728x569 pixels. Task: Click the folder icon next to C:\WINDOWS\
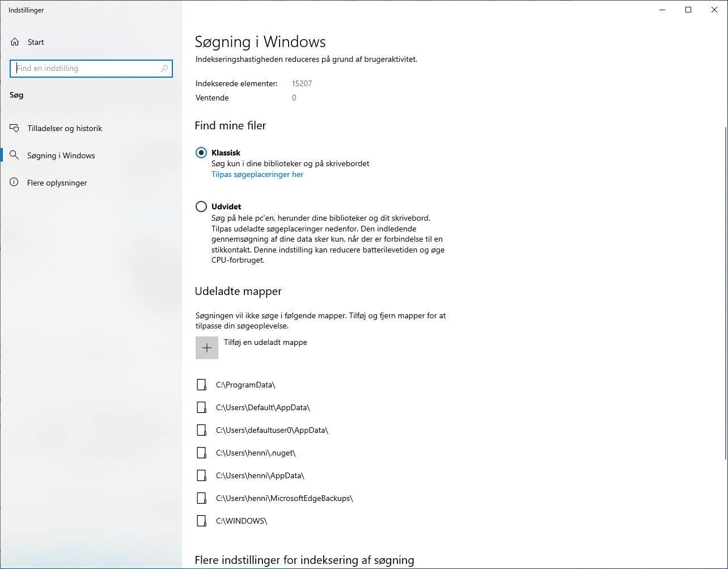pyautogui.click(x=201, y=520)
